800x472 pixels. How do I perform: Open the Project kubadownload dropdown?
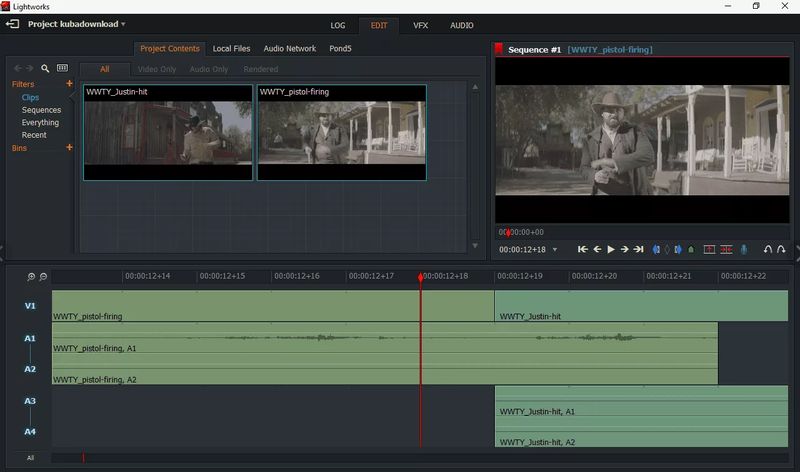(123, 23)
